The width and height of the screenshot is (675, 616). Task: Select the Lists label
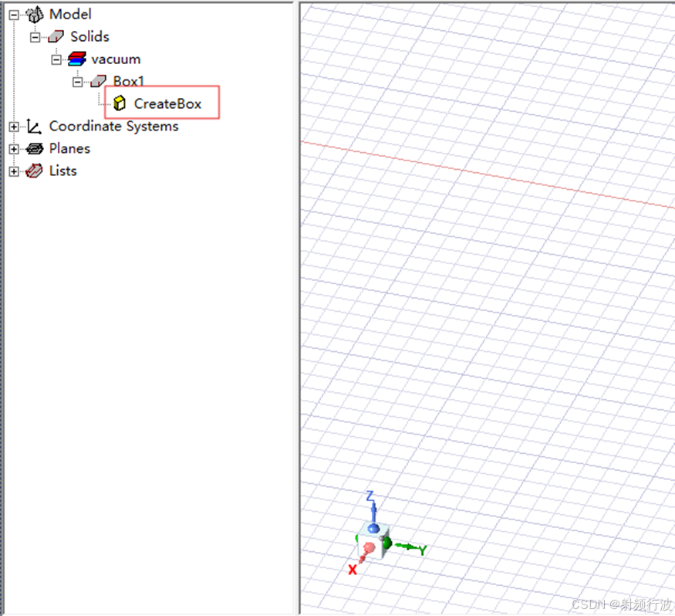pos(62,171)
